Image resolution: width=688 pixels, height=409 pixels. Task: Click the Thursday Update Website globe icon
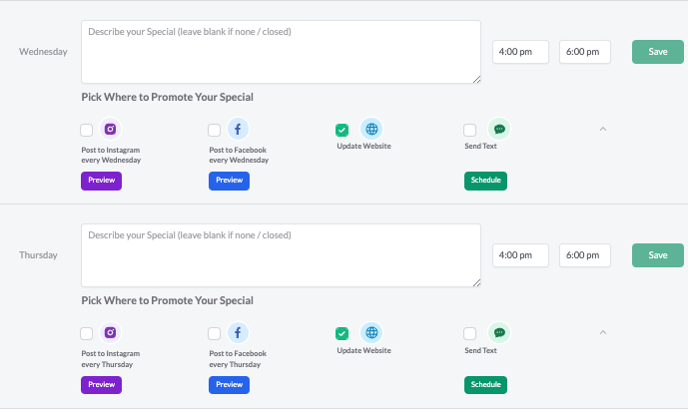click(x=371, y=333)
